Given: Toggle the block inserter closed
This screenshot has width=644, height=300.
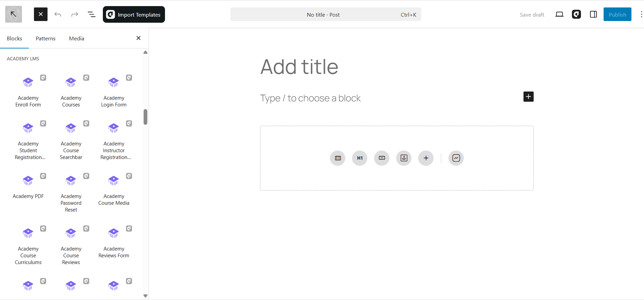Looking at the screenshot, I should [x=41, y=14].
